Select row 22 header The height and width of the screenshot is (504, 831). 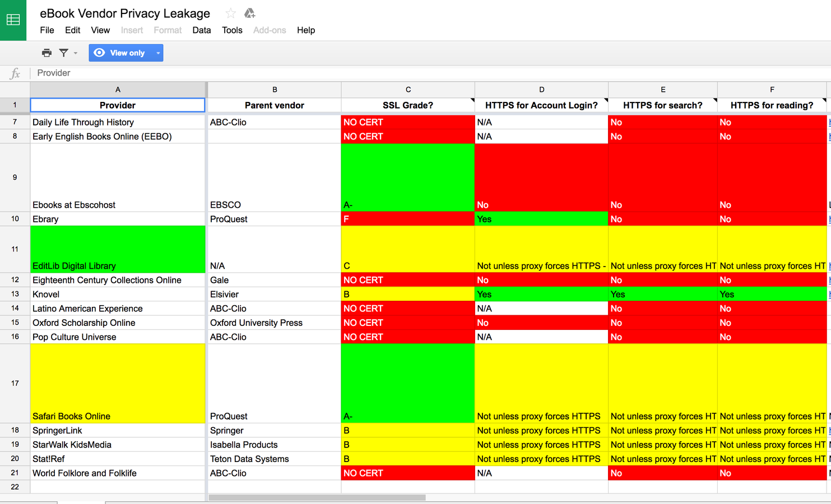15,487
